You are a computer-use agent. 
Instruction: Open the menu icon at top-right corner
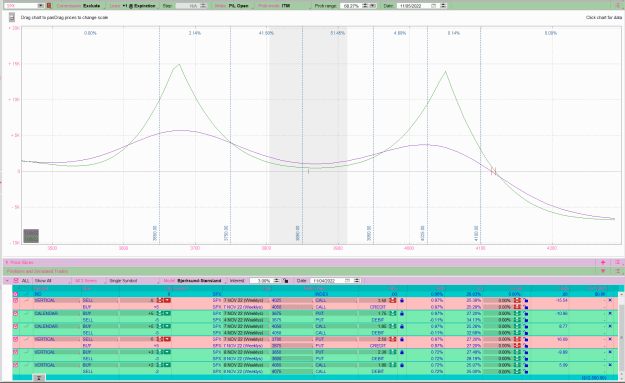tap(617, 6)
